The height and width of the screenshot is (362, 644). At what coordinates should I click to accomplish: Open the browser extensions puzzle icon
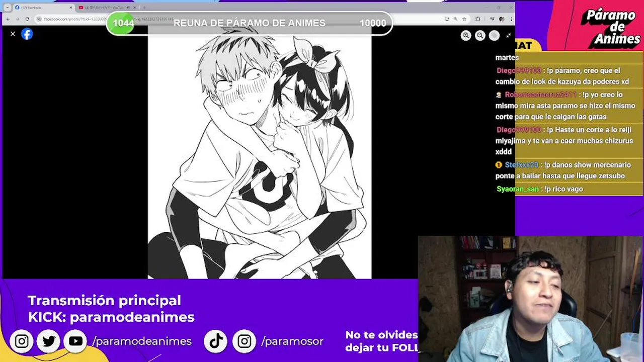pos(477,19)
